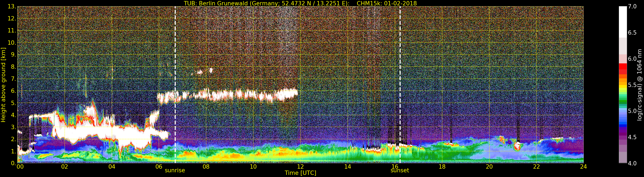Viewport: 644px width, 177px height.
Task: Click the height axis tick '1.'
Action: [x=13, y=151]
